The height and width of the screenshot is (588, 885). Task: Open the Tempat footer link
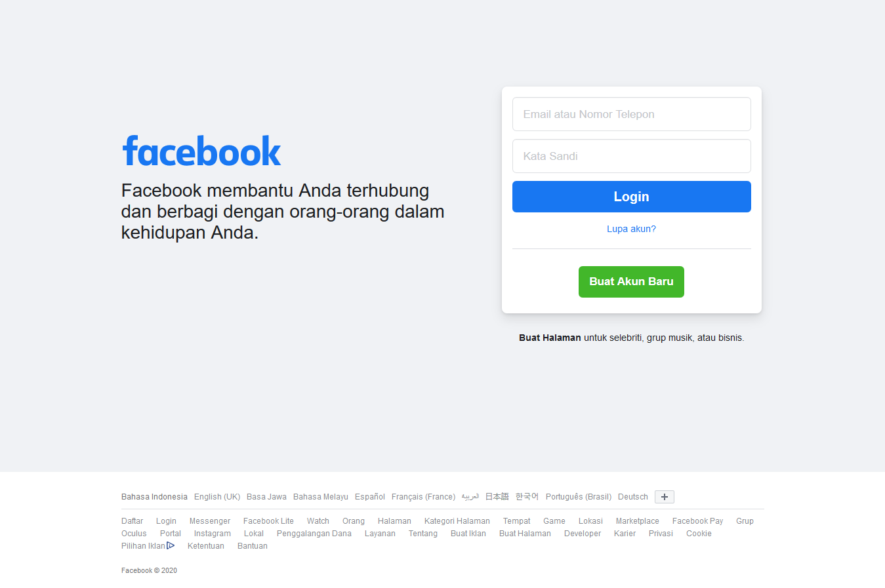point(516,521)
